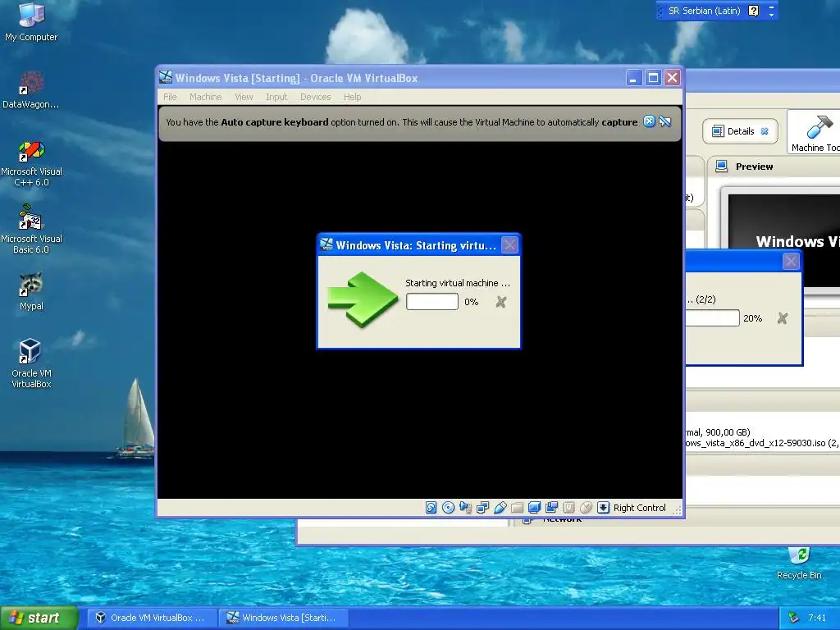The height and width of the screenshot is (630, 840).
Task: Open the My Computer desktop icon
Action: point(31,22)
